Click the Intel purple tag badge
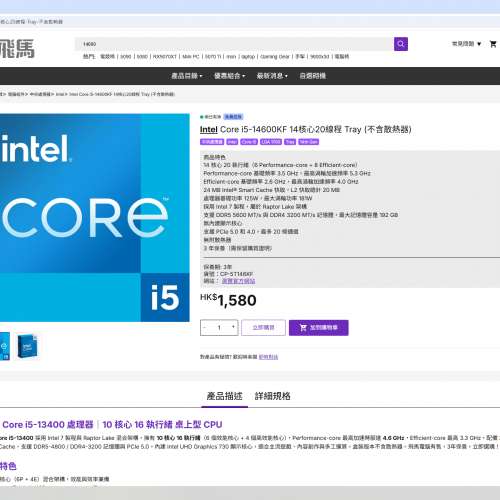This screenshot has width=500, height=500. (232, 142)
